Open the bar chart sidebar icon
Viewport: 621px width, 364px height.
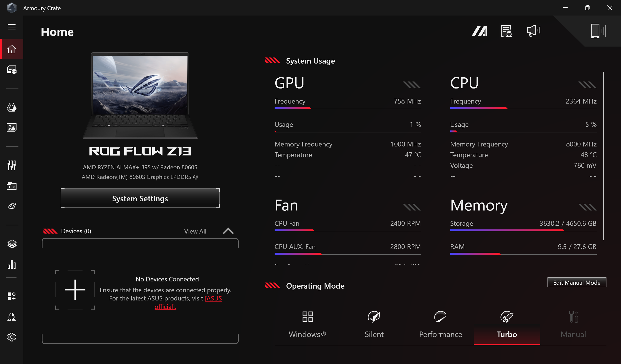pos(12,264)
